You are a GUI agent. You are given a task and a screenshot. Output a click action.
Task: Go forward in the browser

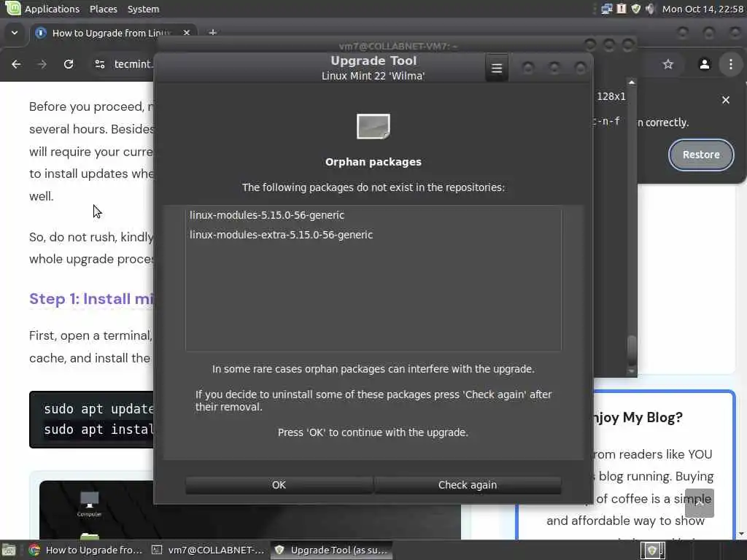click(x=42, y=64)
